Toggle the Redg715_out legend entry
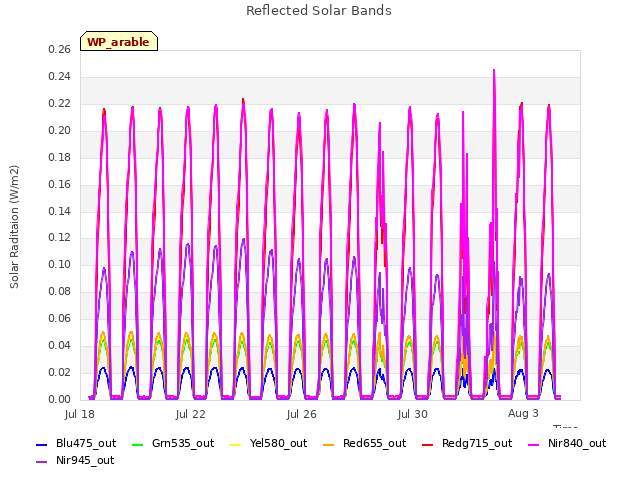 click(467, 444)
